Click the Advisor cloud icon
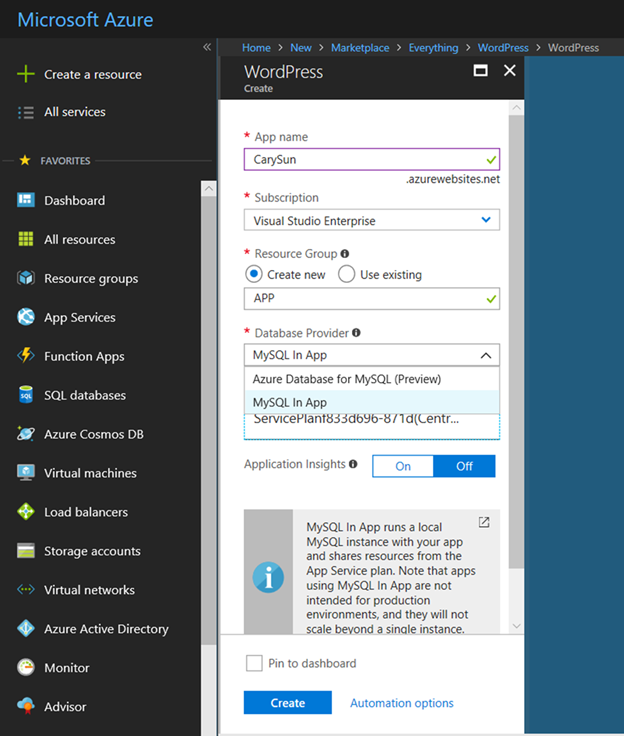This screenshot has width=624, height=736. tap(26, 706)
